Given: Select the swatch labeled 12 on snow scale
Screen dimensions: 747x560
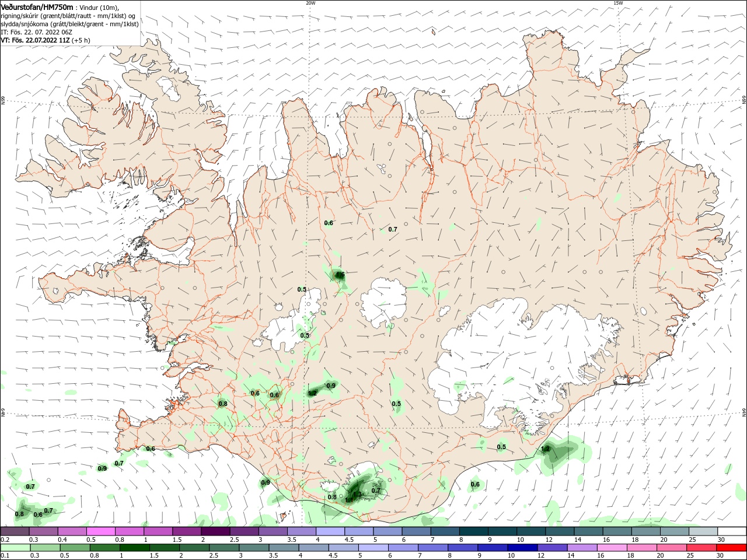Looking at the screenshot, I should point(560,531).
